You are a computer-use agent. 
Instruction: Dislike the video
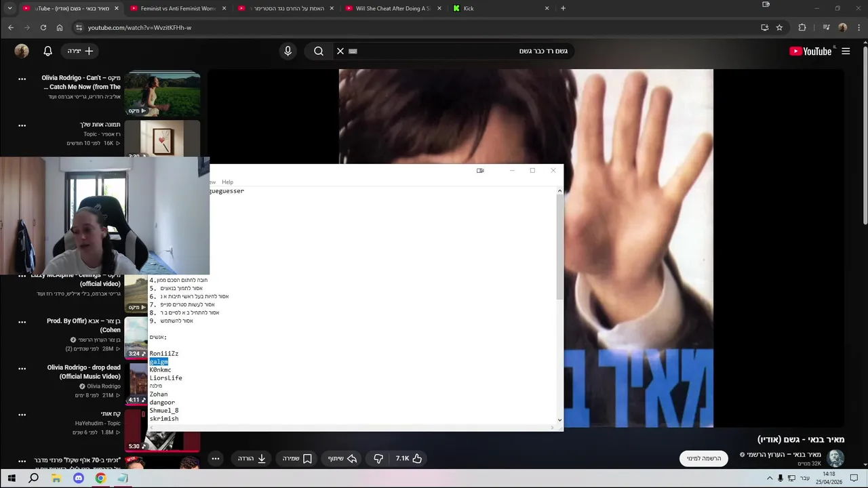(378, 458)
